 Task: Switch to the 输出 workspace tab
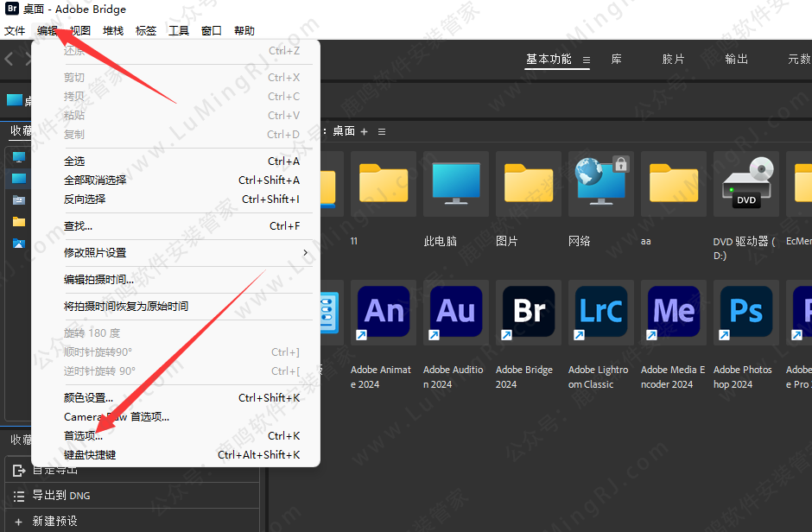[737, 60]
